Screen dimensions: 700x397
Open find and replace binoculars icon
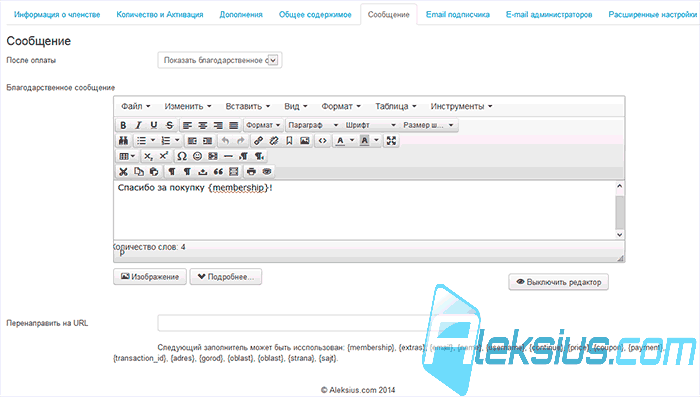tap(123, 141)
